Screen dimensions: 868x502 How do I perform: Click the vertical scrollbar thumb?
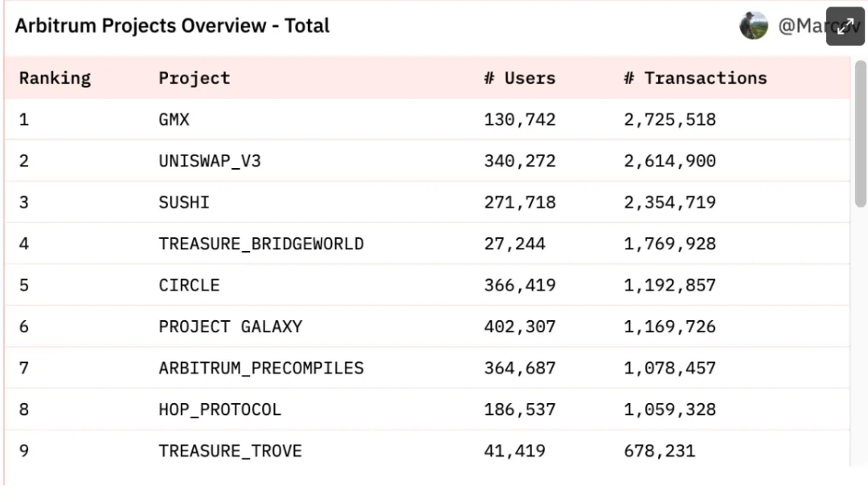coord(860,134)
